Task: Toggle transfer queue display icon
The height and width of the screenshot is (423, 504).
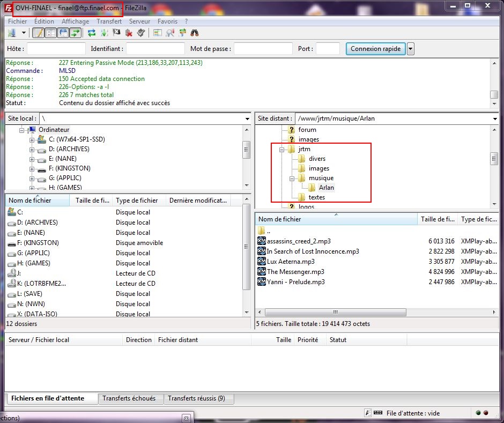Action: (x=76, y=33)
